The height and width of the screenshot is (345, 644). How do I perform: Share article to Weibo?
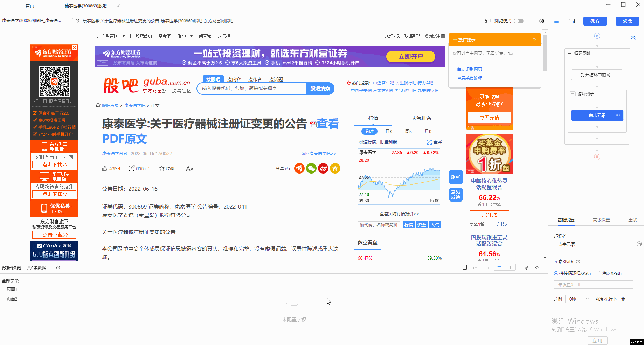coord(323,168)
